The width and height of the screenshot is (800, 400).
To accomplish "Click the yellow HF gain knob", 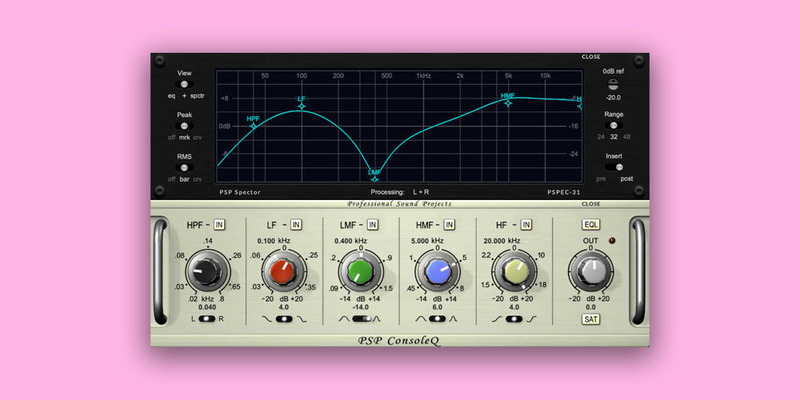I will tap(514, 271).
